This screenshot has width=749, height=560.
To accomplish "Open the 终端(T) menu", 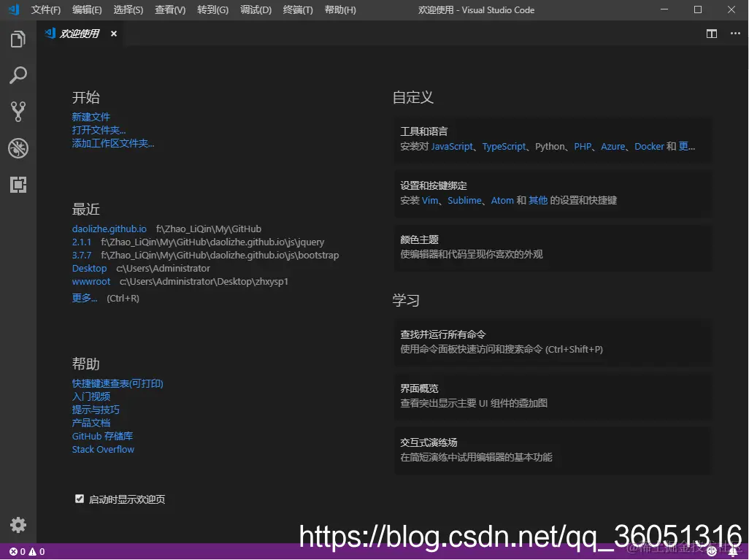I will [x=297, y=10].
